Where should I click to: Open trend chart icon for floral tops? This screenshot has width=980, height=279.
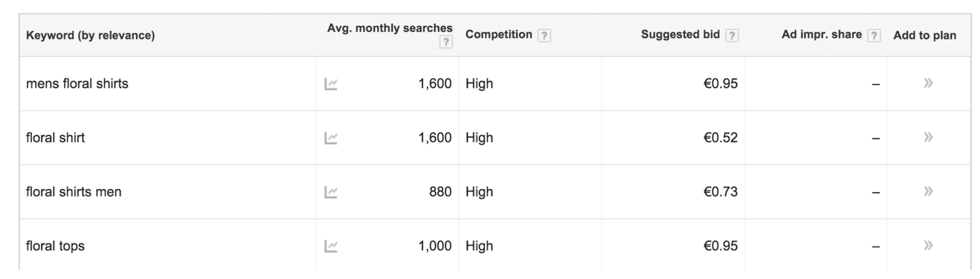(x=331, y=246)
